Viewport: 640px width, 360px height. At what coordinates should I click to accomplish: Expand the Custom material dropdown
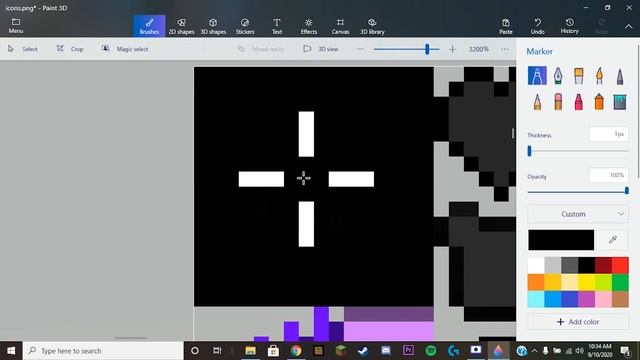(x=578, y=214)
